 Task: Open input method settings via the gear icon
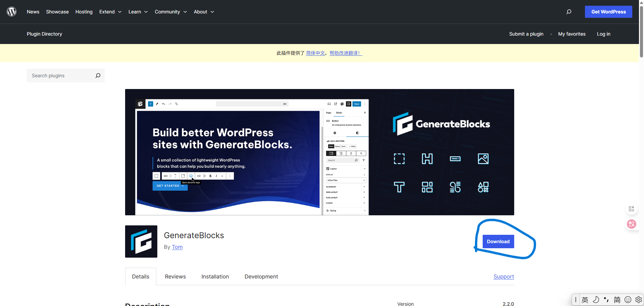click(x=638, y=300)
